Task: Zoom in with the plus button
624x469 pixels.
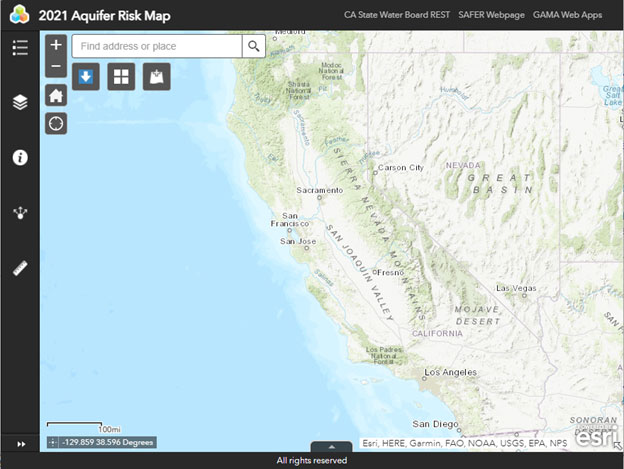Action: coord(56,45)
